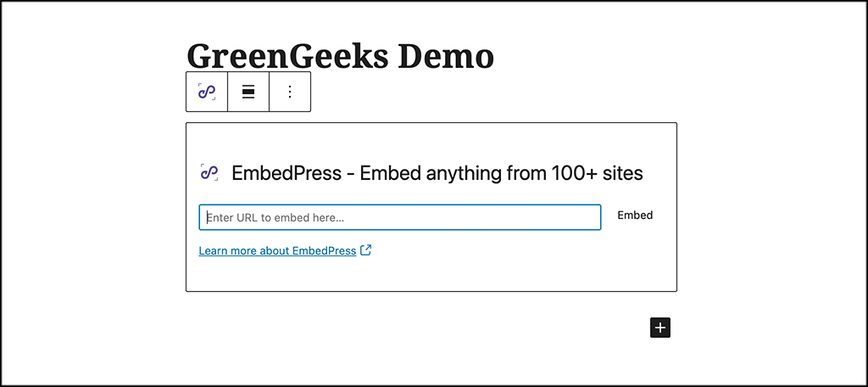
Task: Add a new block with the plus button
Action: pos(659,328)
